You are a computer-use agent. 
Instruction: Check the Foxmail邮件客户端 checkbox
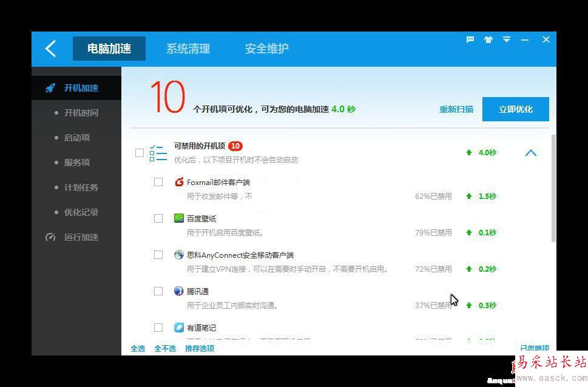[x=158, y=182]
